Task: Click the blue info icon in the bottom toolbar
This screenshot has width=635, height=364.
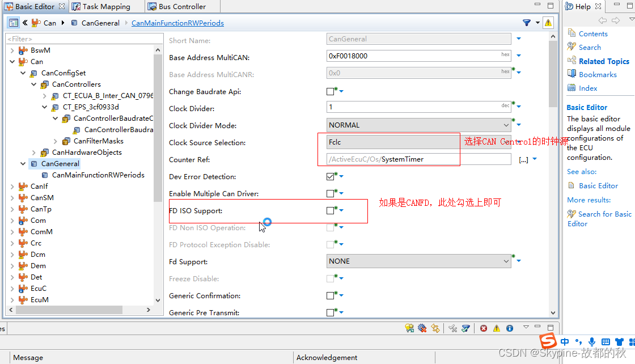Action: pos(509,328)
